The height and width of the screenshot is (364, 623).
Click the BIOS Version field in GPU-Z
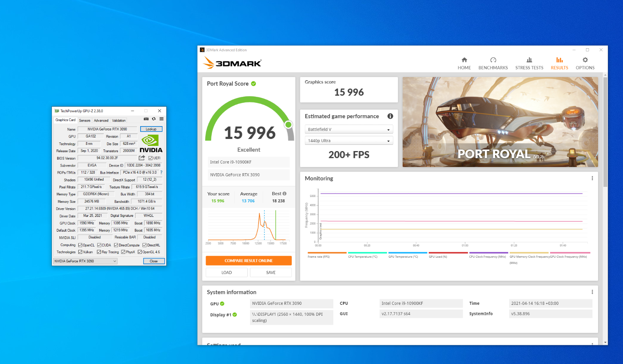coord(107,158)
